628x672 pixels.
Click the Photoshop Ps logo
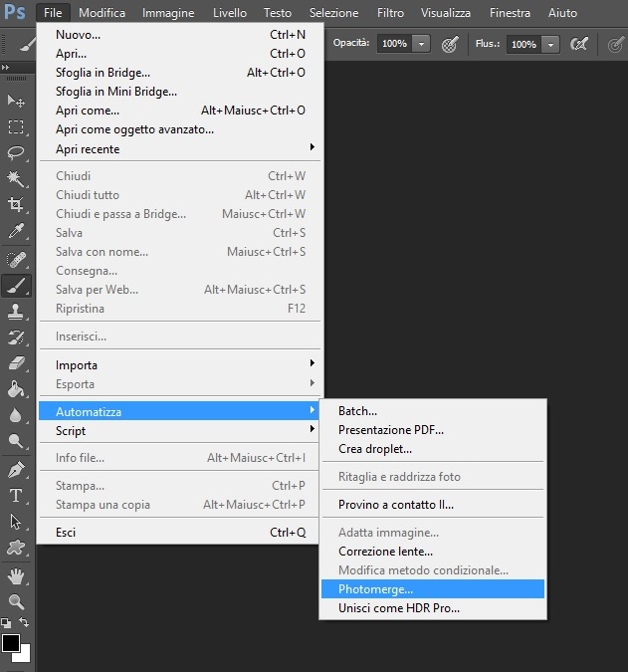[15, 12]
